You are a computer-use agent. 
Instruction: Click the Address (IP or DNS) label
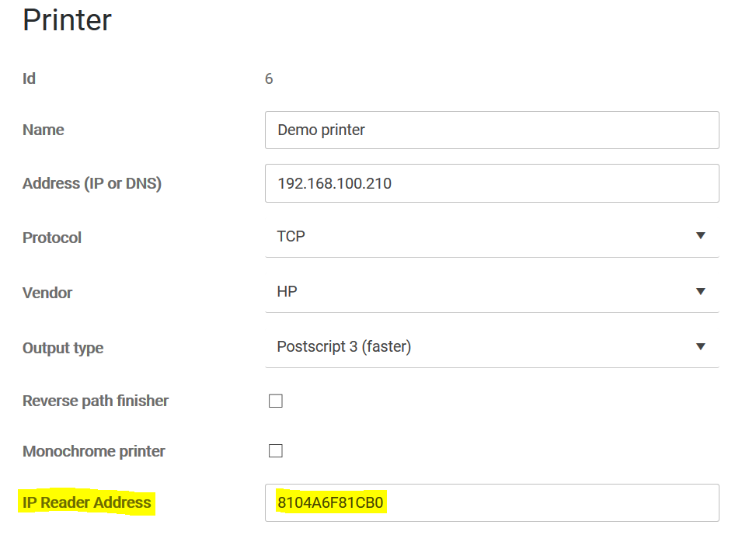click(92, 184)
